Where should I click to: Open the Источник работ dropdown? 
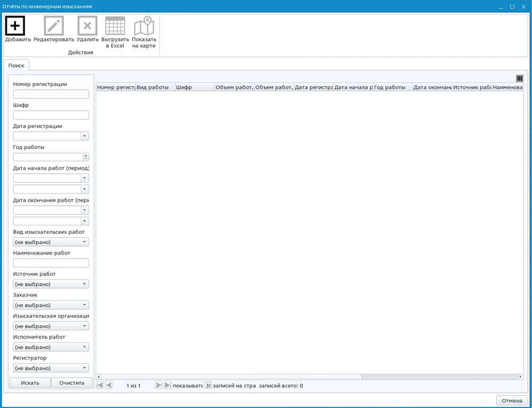[x=84, y=284]
